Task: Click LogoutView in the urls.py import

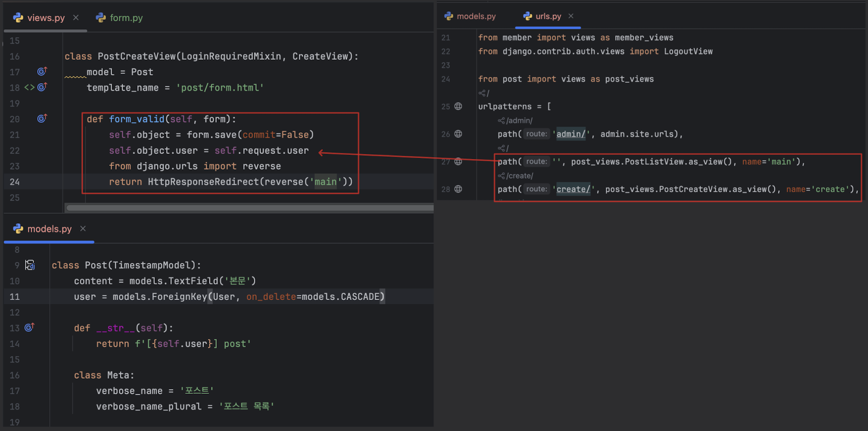Action: [688, 51]
